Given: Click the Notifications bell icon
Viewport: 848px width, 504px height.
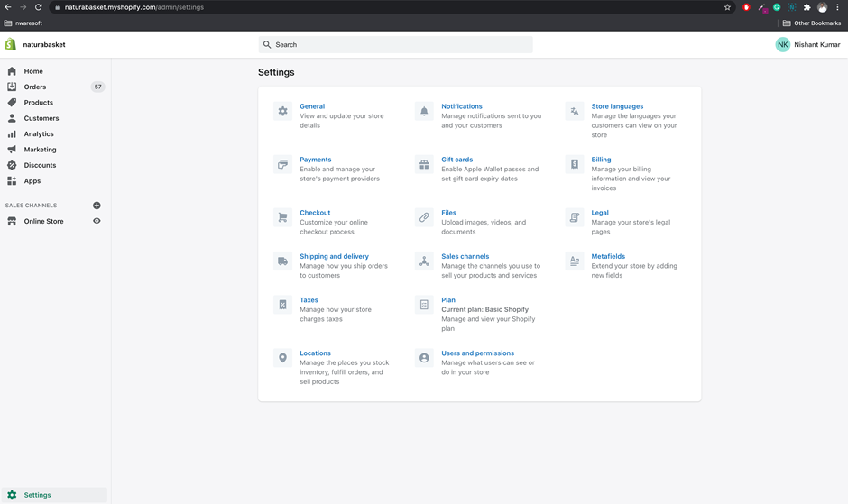Looking at the screenshot, I should pyautogui.click(x=424, y=111).
